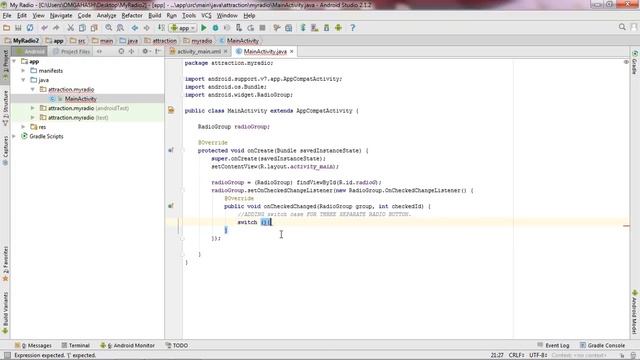
Task: Click the SDK Manager icon
Action: (x=327, y=28)
